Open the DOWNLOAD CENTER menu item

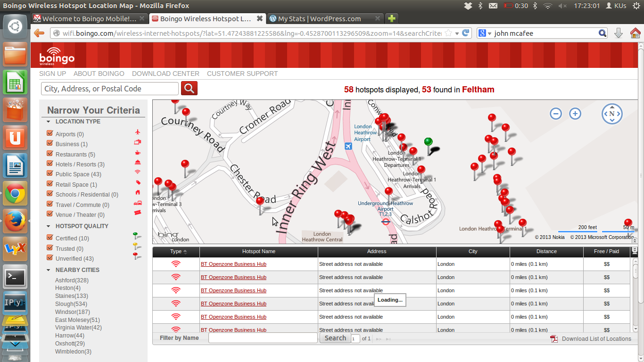(165, 74)
